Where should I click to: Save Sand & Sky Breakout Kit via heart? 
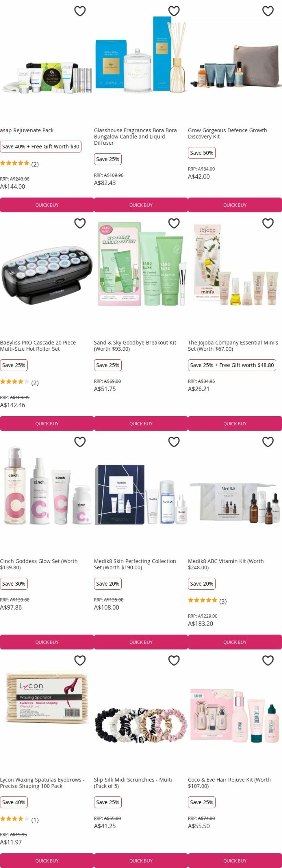[x=174, y=223]
